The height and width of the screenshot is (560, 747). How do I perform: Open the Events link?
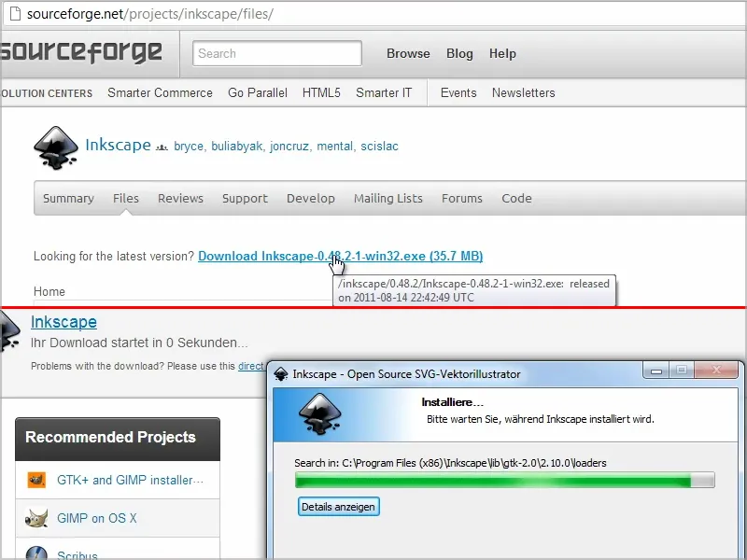[458, 92]
